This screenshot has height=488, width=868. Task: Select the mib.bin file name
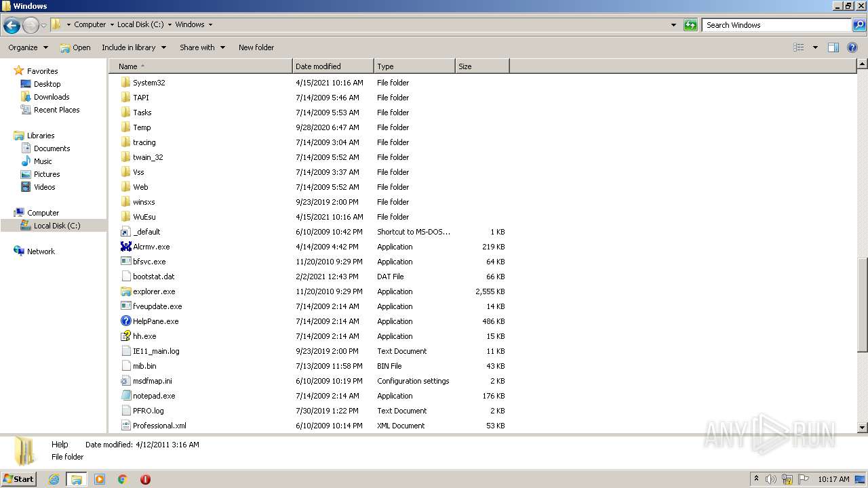[x=144, y=366]
